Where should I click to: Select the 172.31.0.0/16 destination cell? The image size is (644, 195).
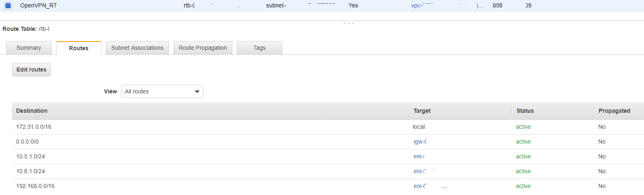pyautogui.click(x=34, y=127)
